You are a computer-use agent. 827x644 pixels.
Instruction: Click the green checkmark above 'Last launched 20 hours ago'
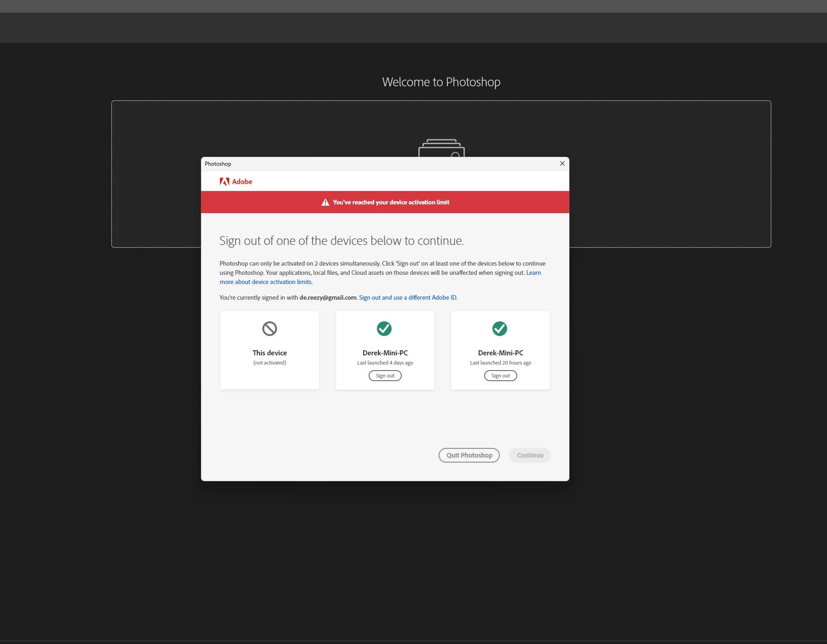pyautogui.click(x=500, y=329)
